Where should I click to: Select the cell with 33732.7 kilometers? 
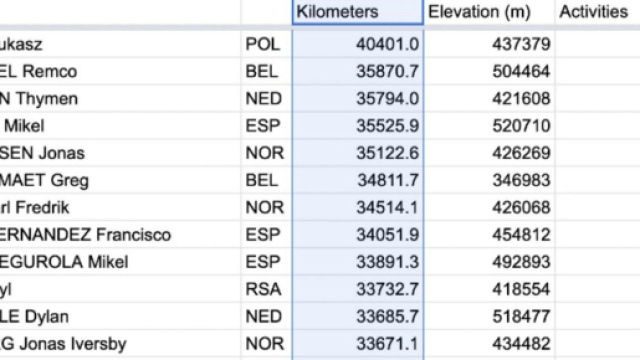[358, 289]
